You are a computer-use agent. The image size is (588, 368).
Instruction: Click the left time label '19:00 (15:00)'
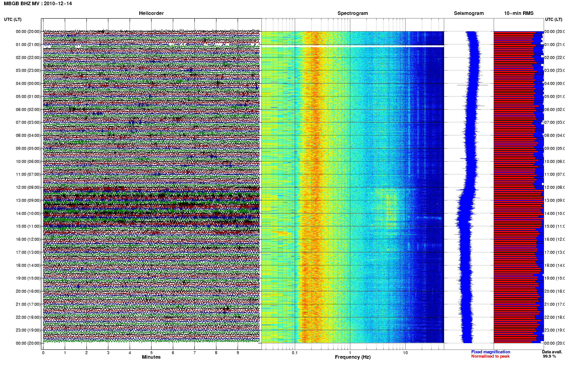coord(28,278)
